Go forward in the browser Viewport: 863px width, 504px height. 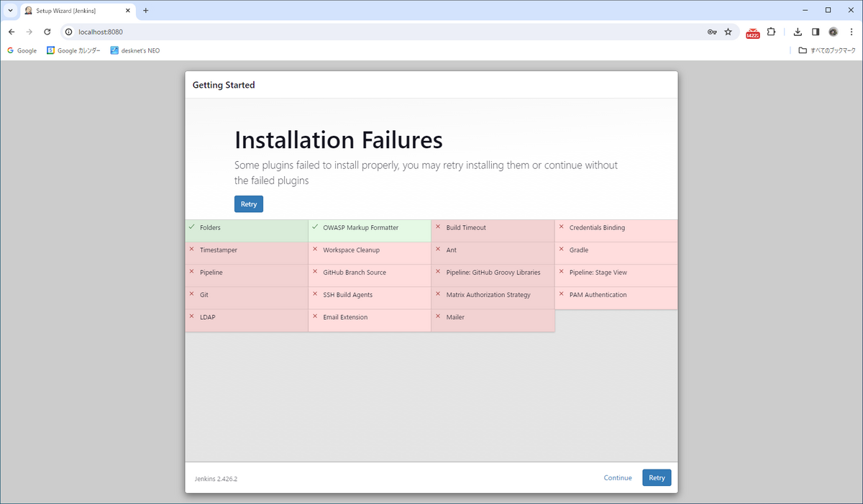(29, 32)
